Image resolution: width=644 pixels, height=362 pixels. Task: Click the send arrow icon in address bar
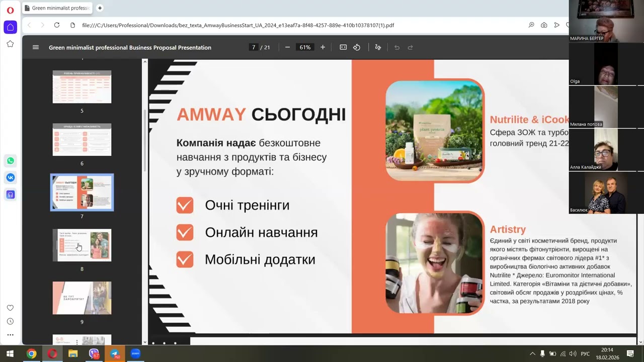(x=556, y=25)
